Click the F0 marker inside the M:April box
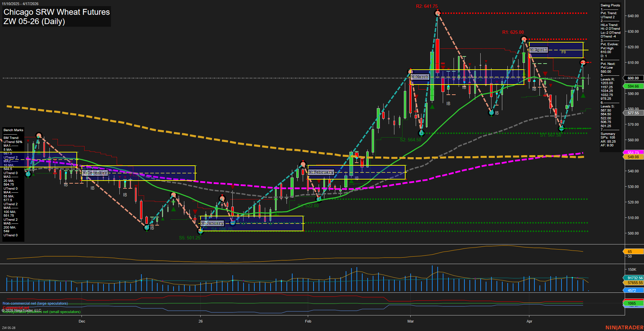This screenshot has width=644, height=331. coord(563,52)
